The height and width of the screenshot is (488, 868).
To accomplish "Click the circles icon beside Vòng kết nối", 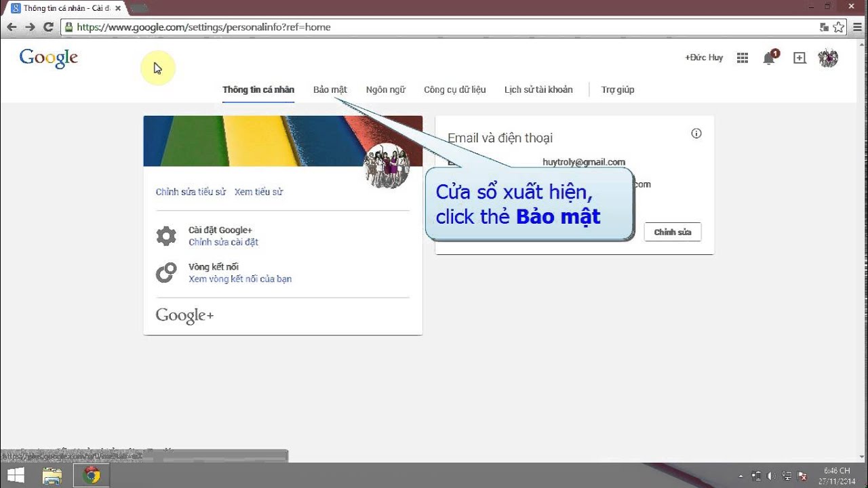I will tap(166, 272).
